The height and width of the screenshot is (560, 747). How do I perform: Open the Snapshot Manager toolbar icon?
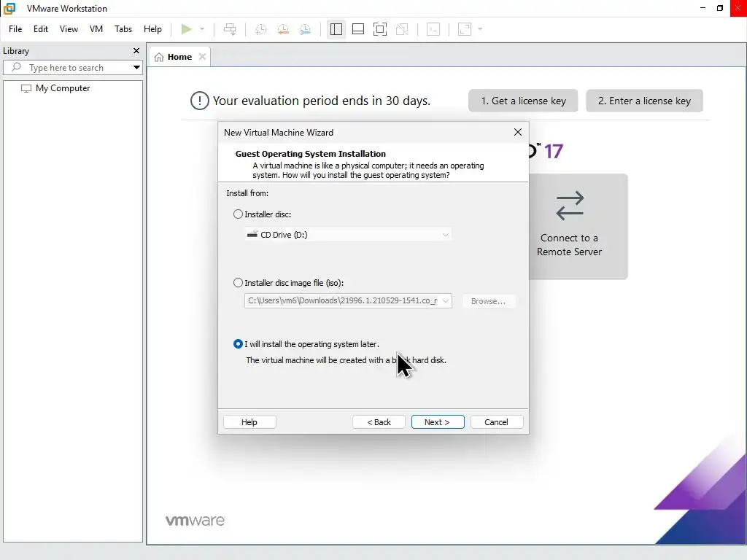point(306,29)
